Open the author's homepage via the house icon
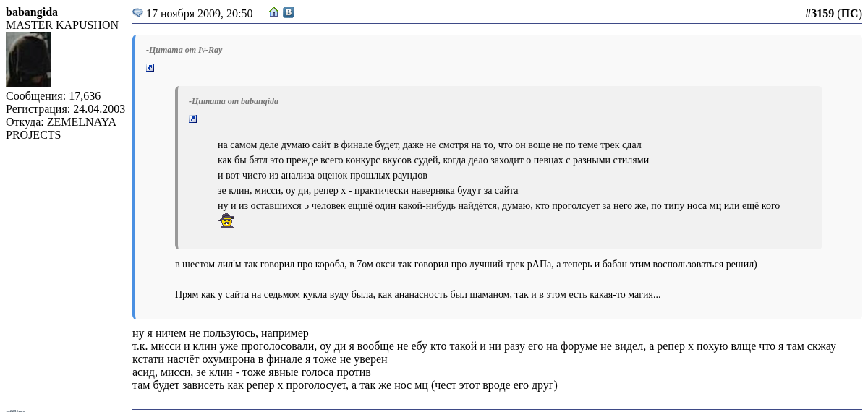Viewport: 868px width, 412px height. [x=273, y=12]
